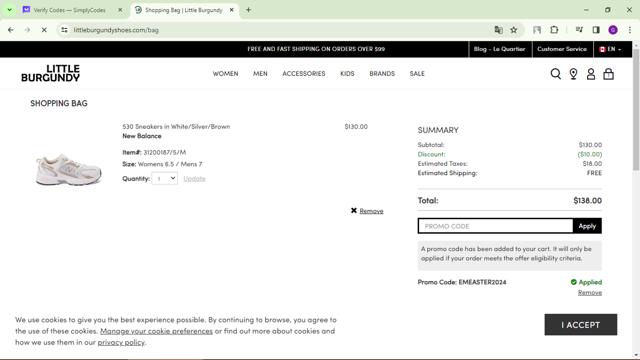Open the Chrome profile avatar
The image size is (640, 360).
tap(613, 30)
